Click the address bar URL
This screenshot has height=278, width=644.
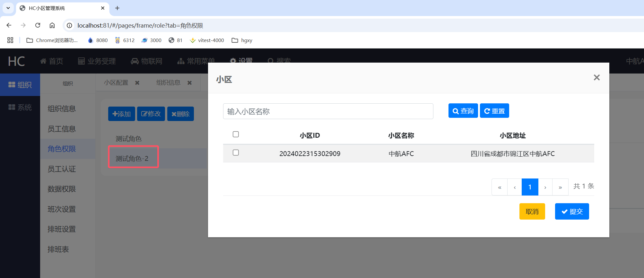[140, 25]
